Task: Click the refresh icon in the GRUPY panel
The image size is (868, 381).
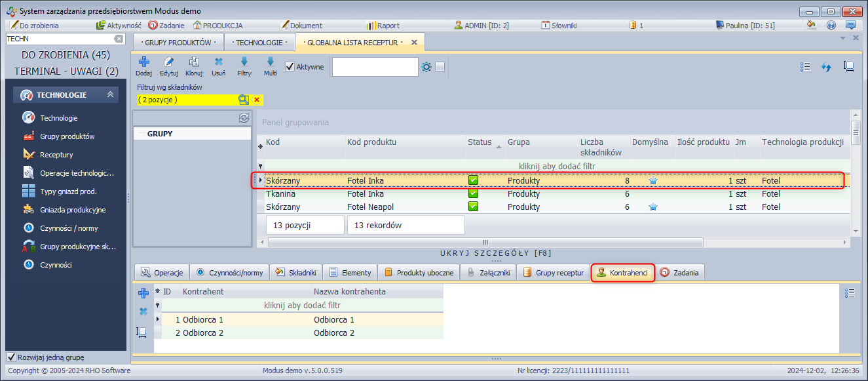Action: tap(244, 118)
